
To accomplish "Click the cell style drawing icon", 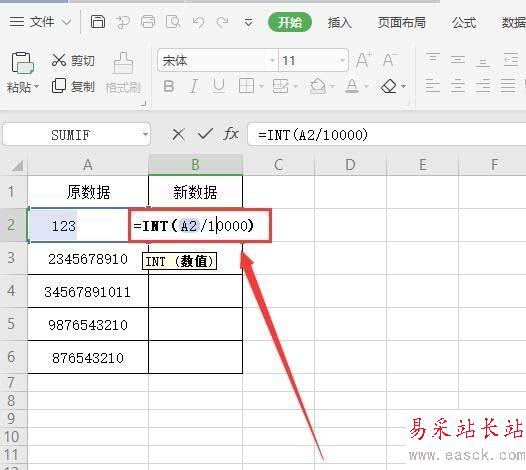I will (x=280, y=86).
